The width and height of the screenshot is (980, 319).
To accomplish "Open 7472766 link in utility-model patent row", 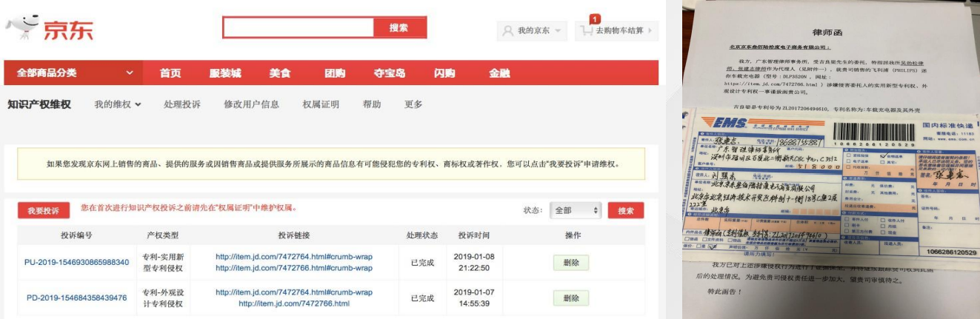I will (294, 267).
